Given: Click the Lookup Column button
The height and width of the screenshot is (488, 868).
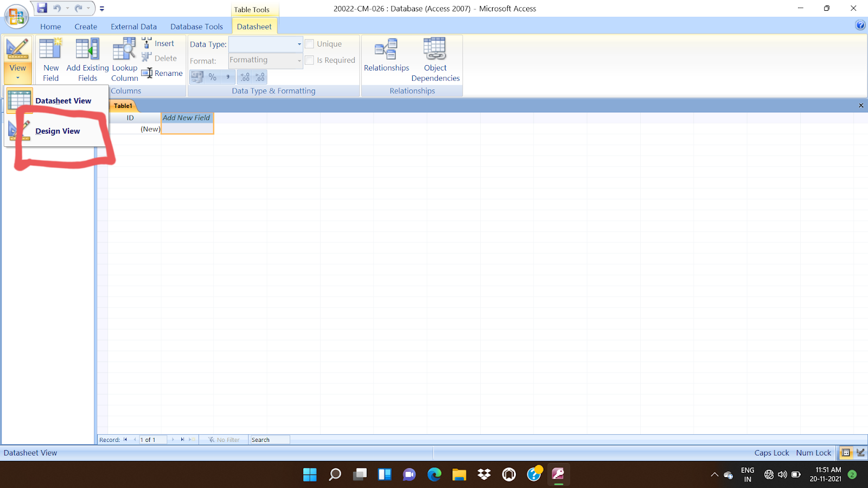Looking at the screenshot, I should (x=125, y=60).
